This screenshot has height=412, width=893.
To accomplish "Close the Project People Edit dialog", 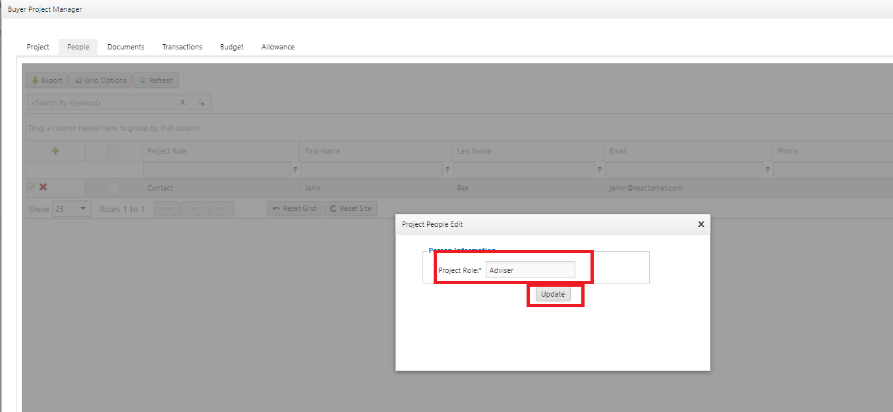I will pos(700,225).
